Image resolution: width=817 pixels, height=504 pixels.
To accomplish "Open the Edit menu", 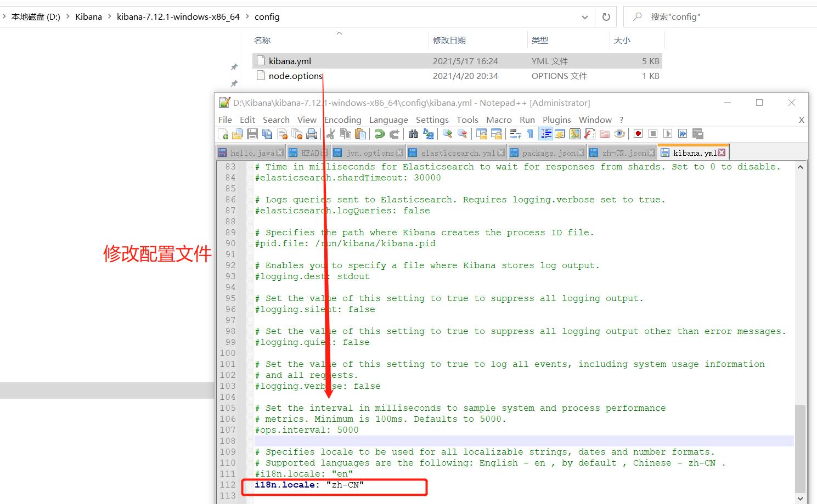I will coord(247,120).
